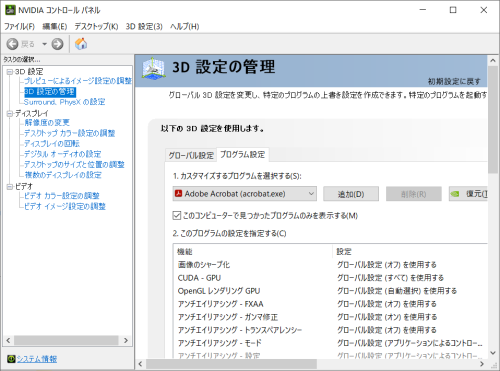Click the back arrow navigation icon
The height and width of the screenshot is (371, 500).
pyautogui.click(x=12, y=44)
